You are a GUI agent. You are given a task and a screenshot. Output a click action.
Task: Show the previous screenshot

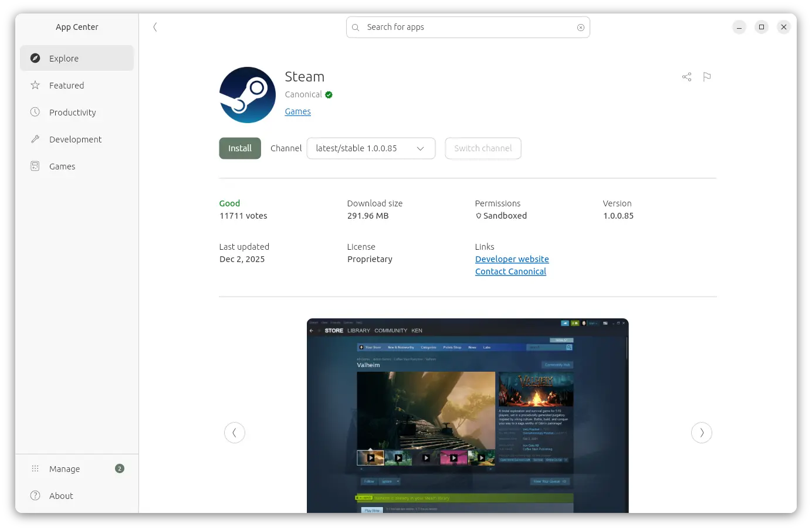(235, 433)
